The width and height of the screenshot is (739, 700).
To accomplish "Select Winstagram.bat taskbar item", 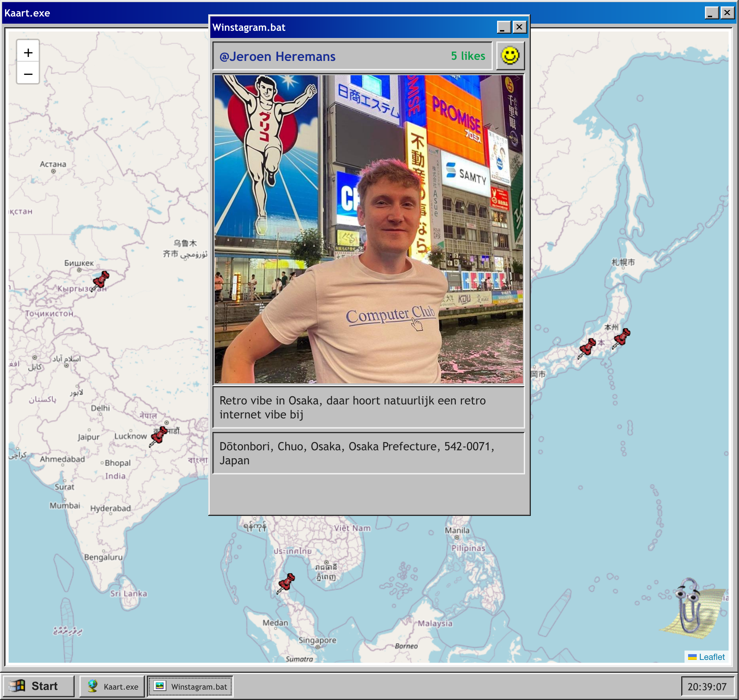I will (190, 686).
